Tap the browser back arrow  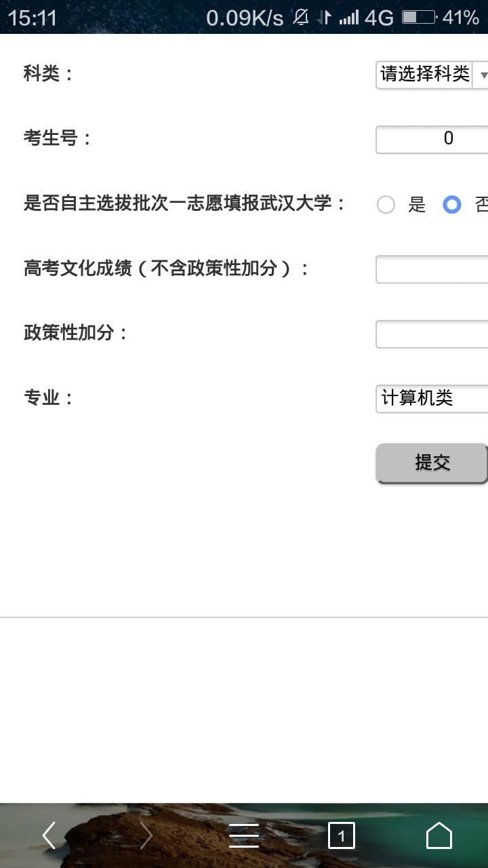[x=49, y=835]
